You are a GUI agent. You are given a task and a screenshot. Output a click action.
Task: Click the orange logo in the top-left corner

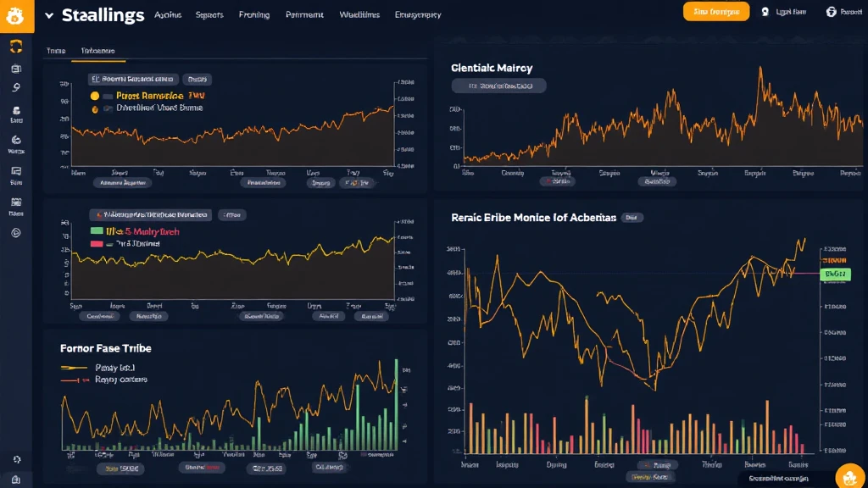click(16, 15)
